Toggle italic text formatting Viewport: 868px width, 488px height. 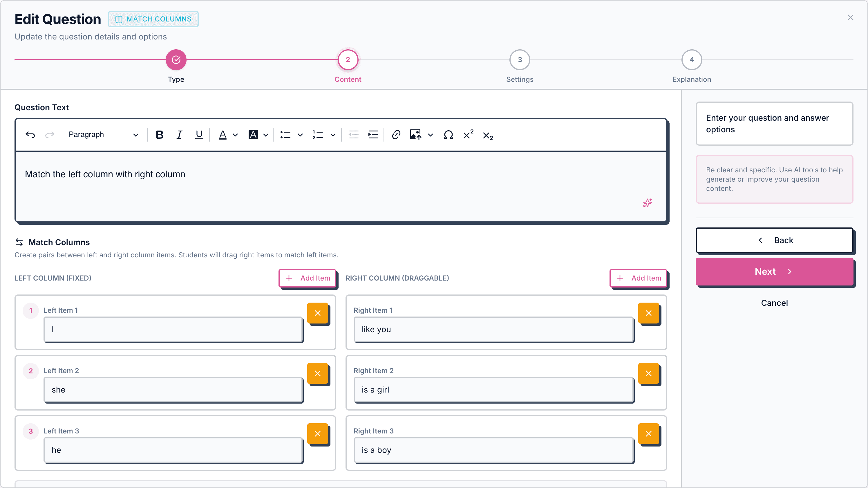tap(179, 135)
